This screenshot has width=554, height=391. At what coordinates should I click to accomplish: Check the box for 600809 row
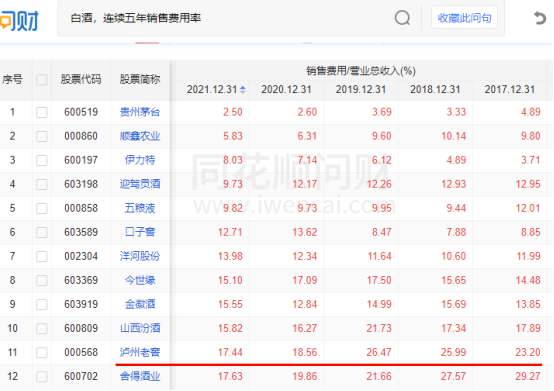tap(42, 328)
